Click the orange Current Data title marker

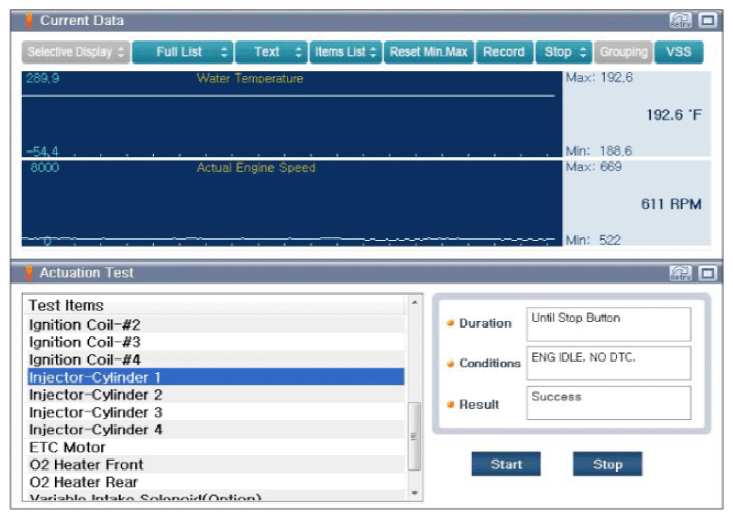[29, 21]
